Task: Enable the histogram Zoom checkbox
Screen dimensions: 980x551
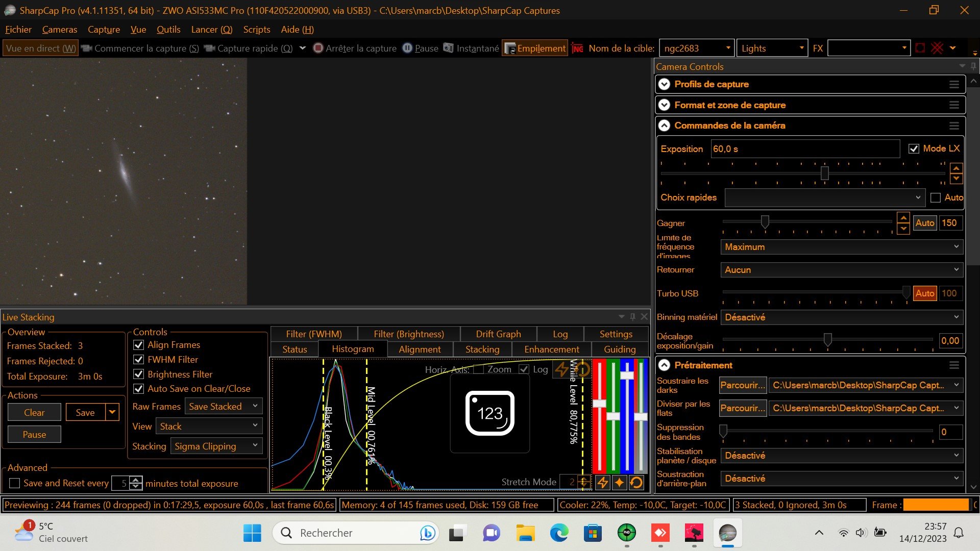Action: (478, 369)
